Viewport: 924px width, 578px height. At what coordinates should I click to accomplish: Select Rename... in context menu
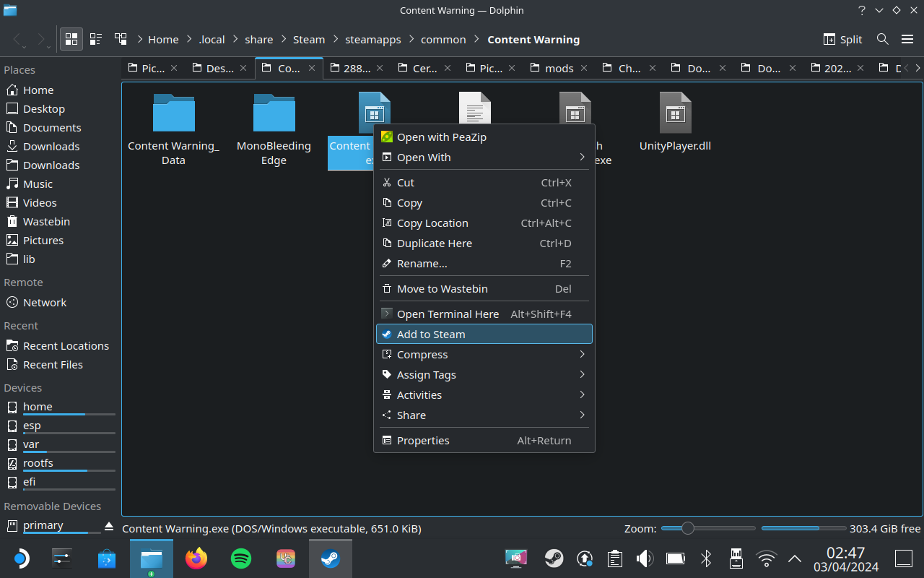484,264
